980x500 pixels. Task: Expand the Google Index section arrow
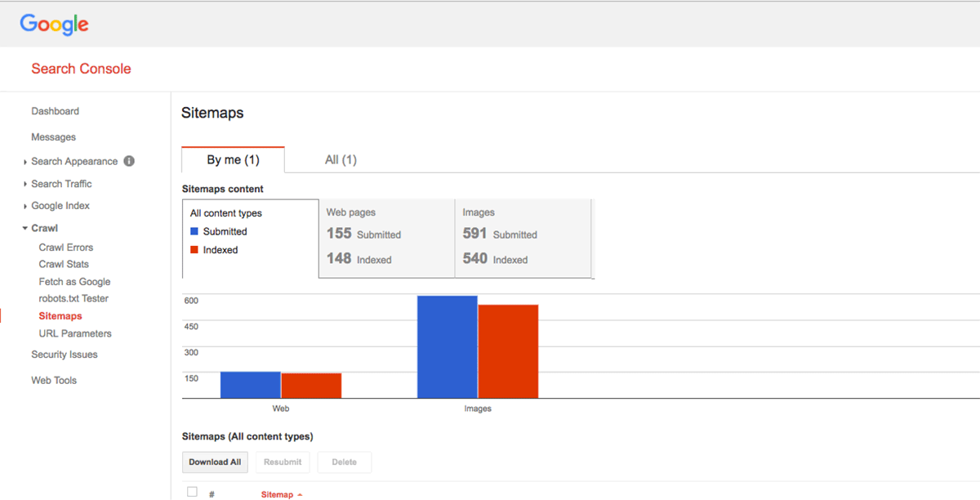25,206
